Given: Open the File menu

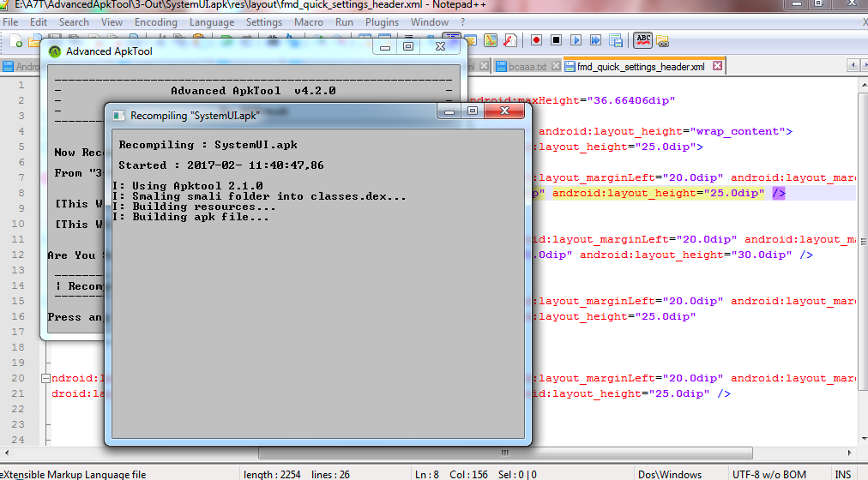Looking at the screenshot, I should click(10, 22).
